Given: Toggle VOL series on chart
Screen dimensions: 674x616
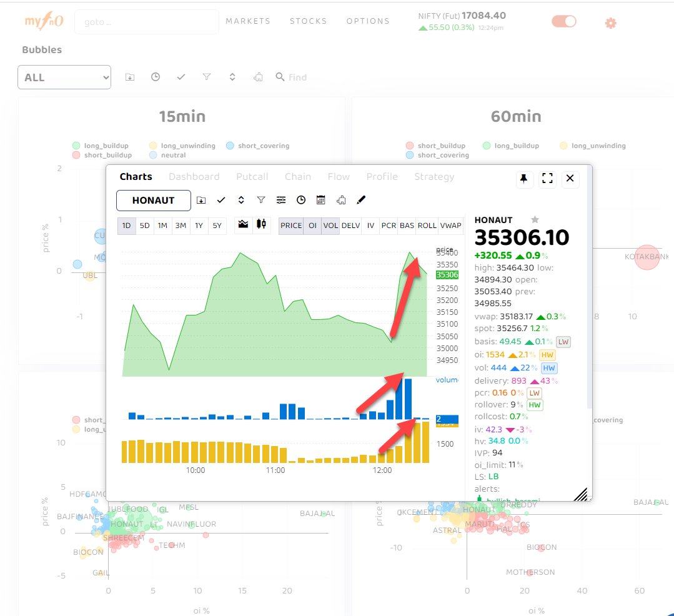Looking at the screenshot, I should (330, 226).
